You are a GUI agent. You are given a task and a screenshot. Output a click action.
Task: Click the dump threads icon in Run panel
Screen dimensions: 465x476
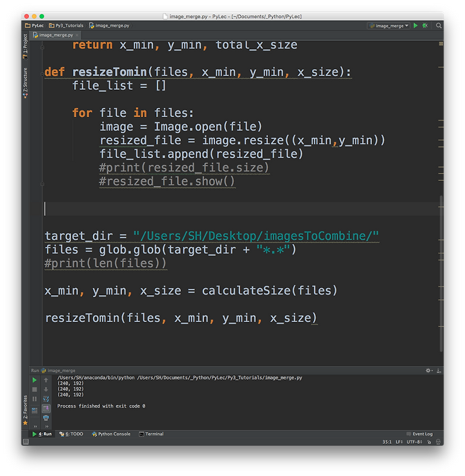point(34,410)
